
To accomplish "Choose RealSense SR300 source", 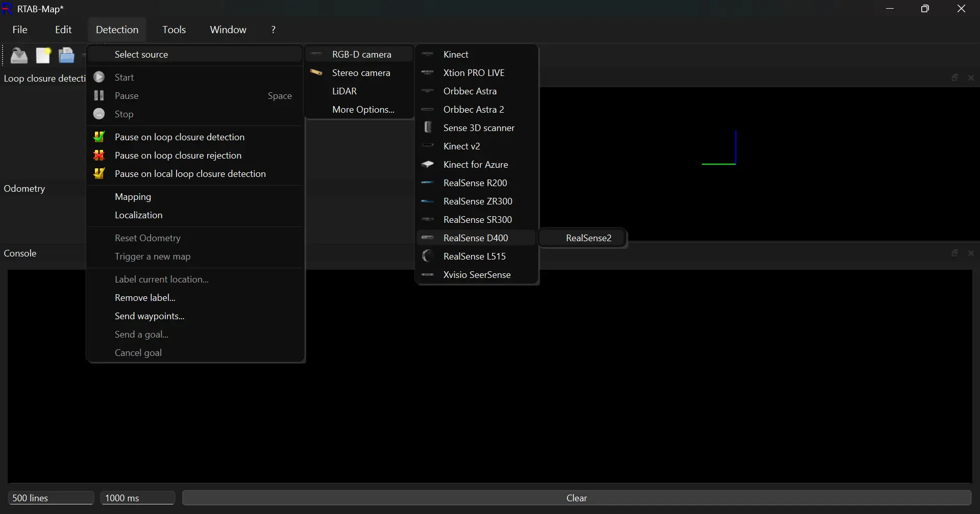I will click(x=477, y=220).
